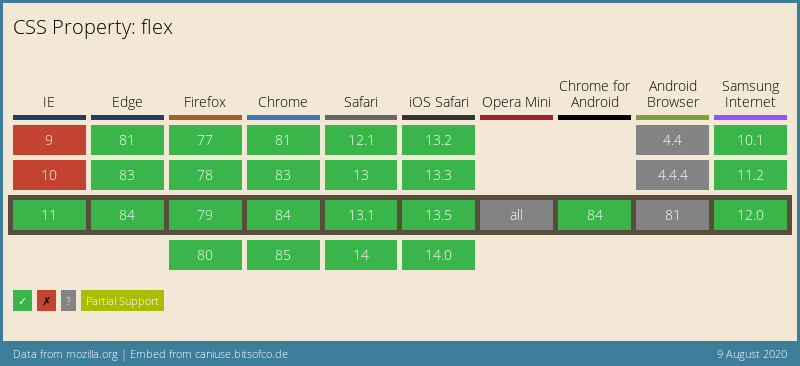The image size is (800, 366).
Task: Select the IE 9 unsupported cell
Action: (x=49, y=140)
